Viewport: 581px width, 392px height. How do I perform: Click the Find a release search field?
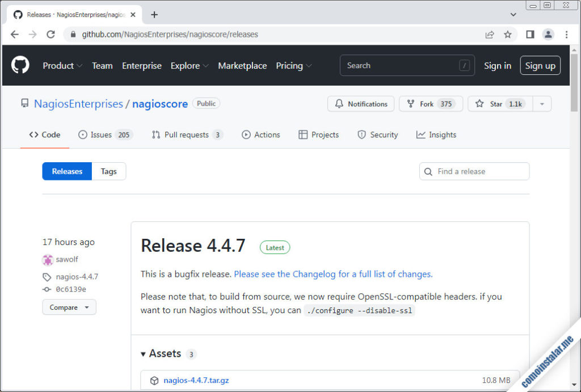coord(474,171)
